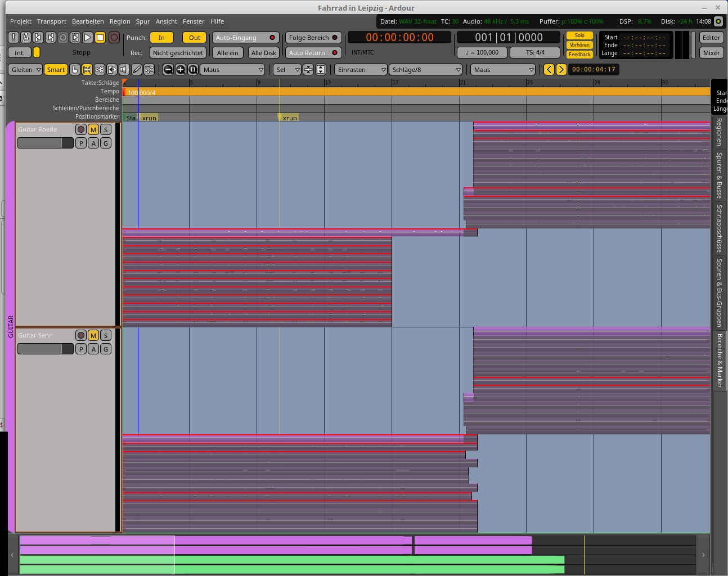The width and height of the screenshot is (728, 576).
Task: Select the Audition speaker tool
Action: pyautogui.click(x=124, y=70)
